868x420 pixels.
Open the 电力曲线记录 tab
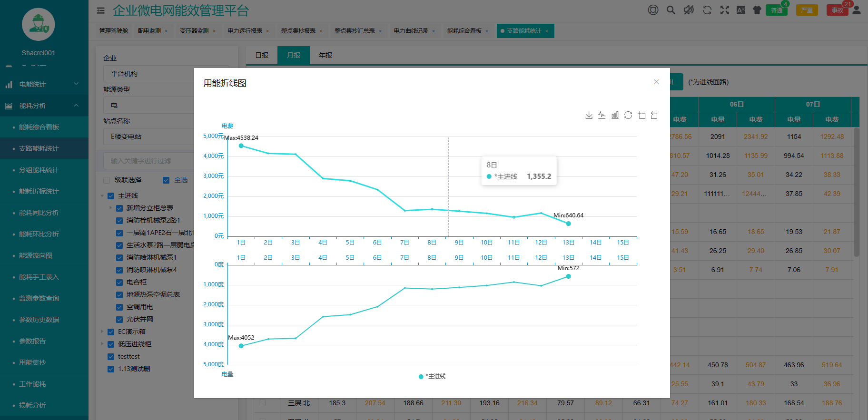[411, 31]
